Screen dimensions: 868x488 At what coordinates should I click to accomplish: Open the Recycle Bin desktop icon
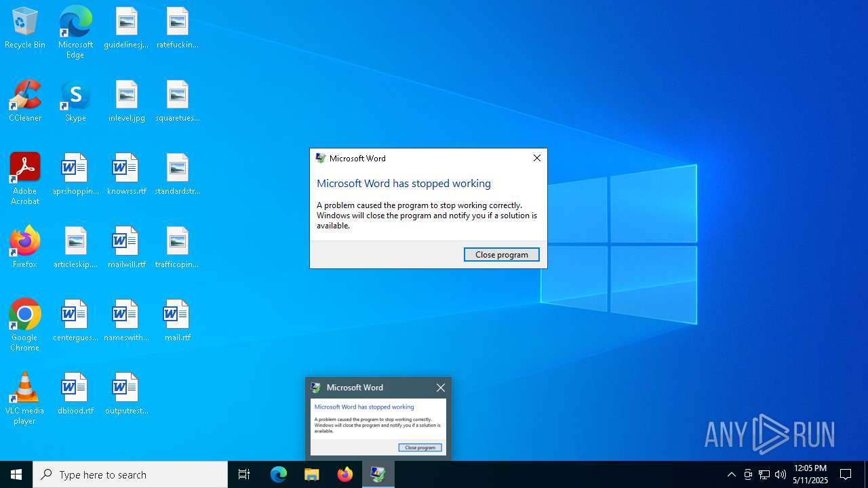pos(25,28)
